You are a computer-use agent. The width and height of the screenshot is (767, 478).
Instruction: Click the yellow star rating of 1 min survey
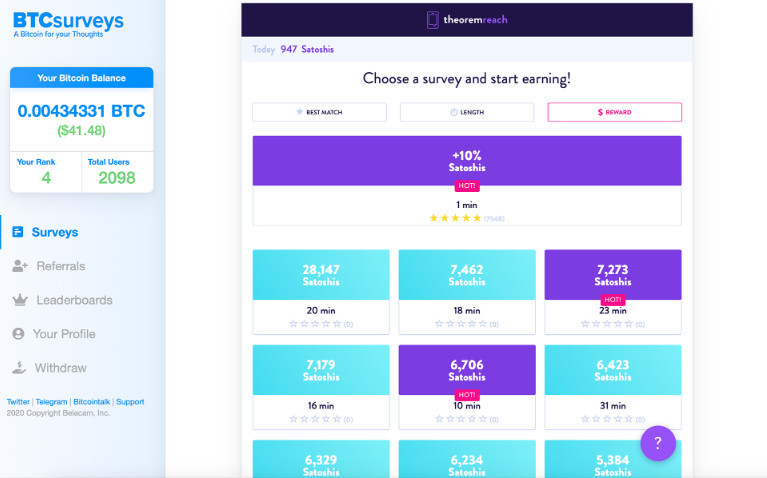tap(455, 218)
